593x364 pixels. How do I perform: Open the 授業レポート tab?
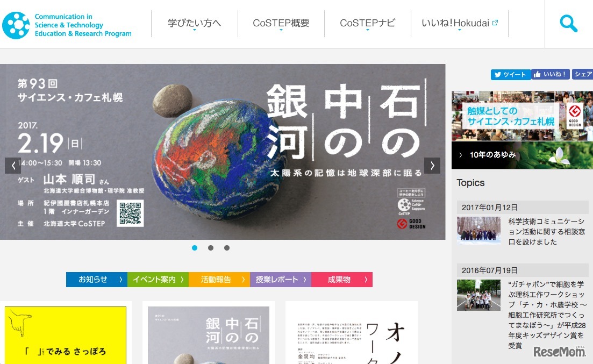click(281, 280)
